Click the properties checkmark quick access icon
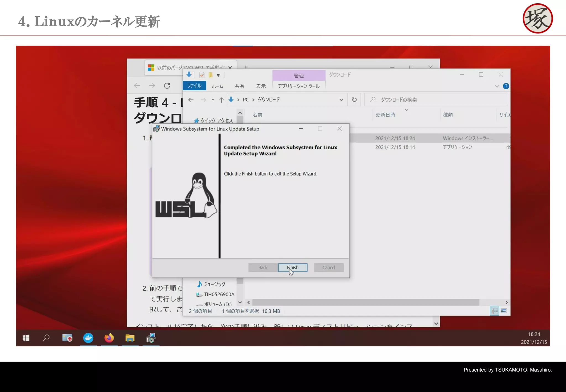 pyautogui.click(x=202, y=75)
